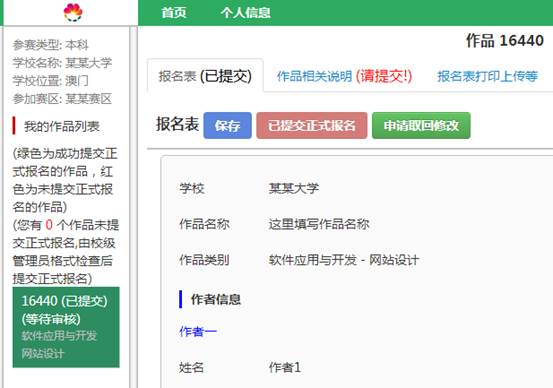The height and width of the screenshot is (388, 553).
Task: Click the colorful flower logo icon
Action: tap(73, 12)
